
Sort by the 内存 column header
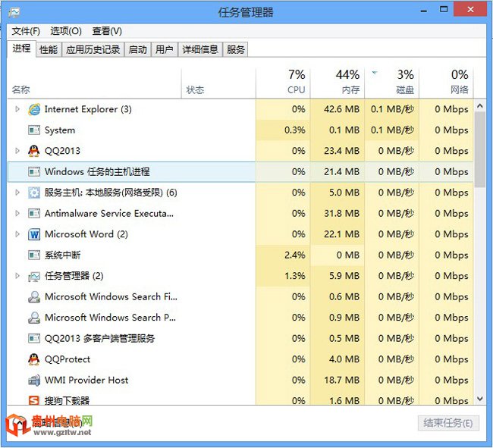(338, 83)
